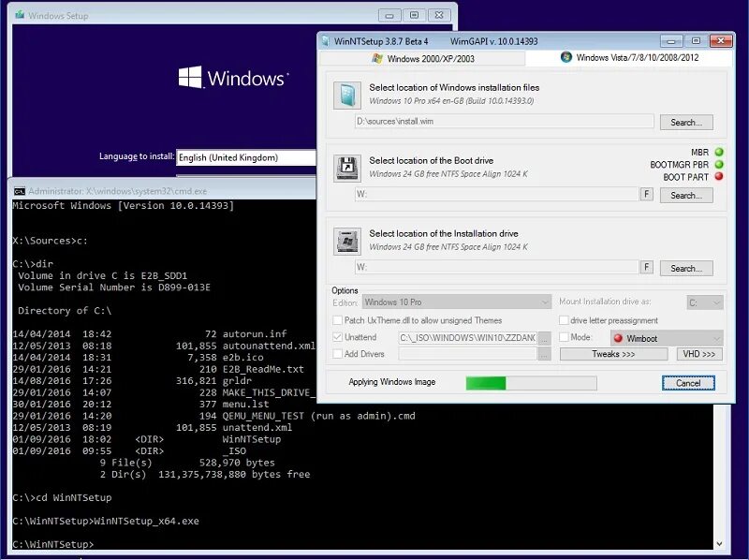Screen dimensions: 749x560
Task: Open the Tweaks >>> options
Action: coord(614,354)
